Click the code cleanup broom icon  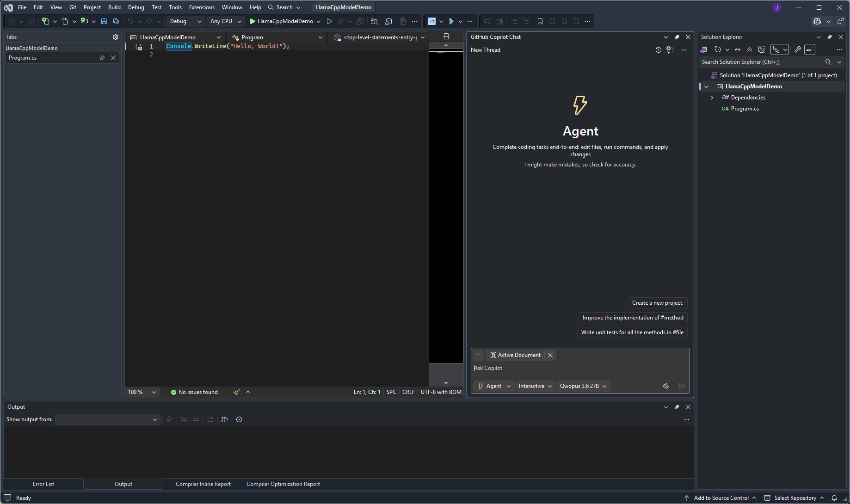tap(237, 392)
